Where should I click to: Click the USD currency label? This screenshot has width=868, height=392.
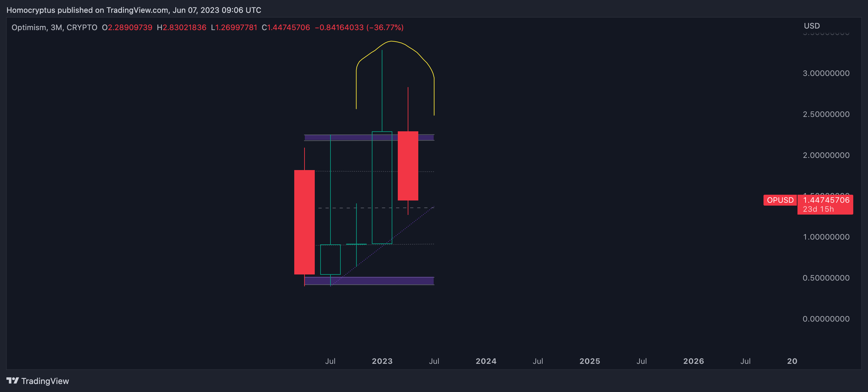point(811,26)
